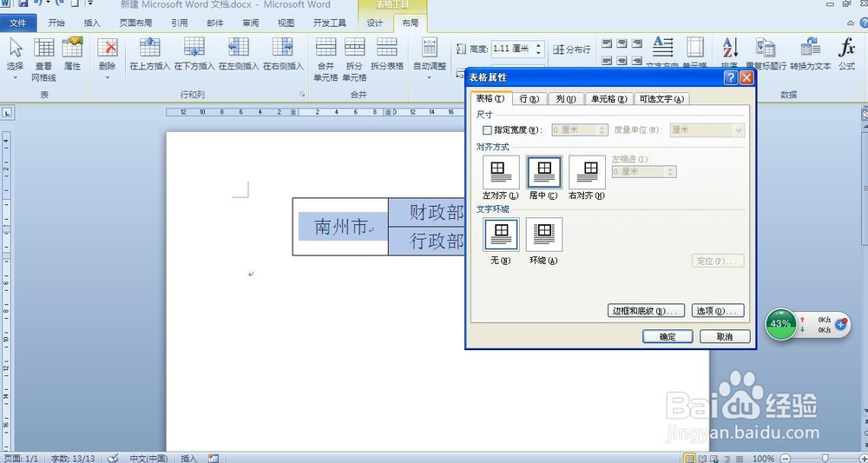Align cell text top right

[x=636, y=43]
